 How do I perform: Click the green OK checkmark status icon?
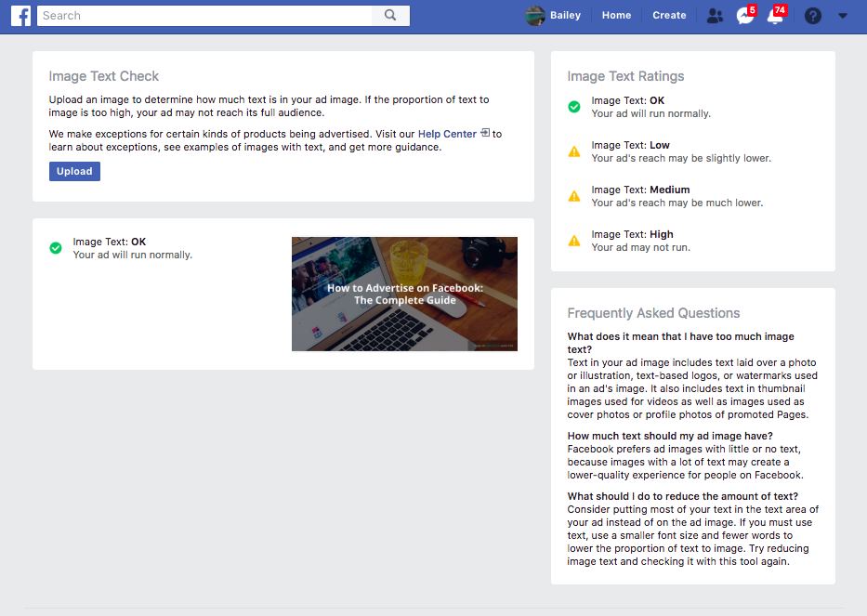pyautogui.click(x=573, y=106)
